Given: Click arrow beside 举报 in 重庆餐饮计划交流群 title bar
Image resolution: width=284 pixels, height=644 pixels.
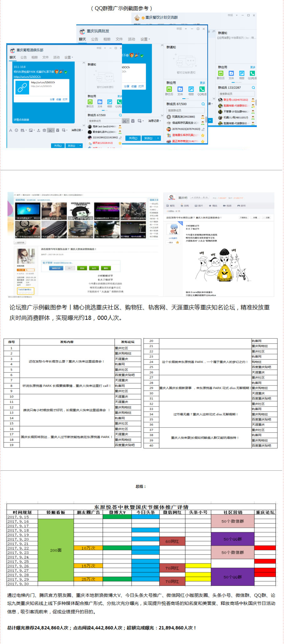Looking at the screenshot, I should (237, 15).
